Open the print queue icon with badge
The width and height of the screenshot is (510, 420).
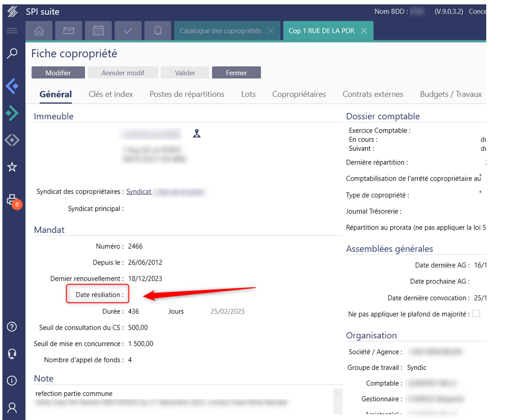pos(12,200)
